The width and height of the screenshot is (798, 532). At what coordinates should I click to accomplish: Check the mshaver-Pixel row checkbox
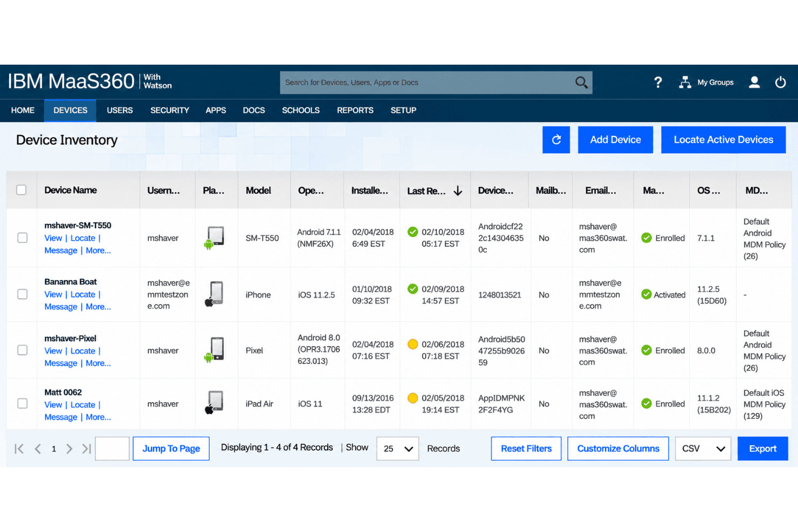tap(22, 350)
